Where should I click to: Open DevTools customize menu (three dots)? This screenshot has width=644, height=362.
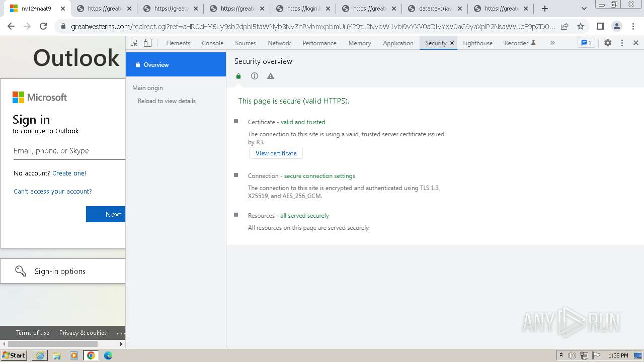[622, 43]
